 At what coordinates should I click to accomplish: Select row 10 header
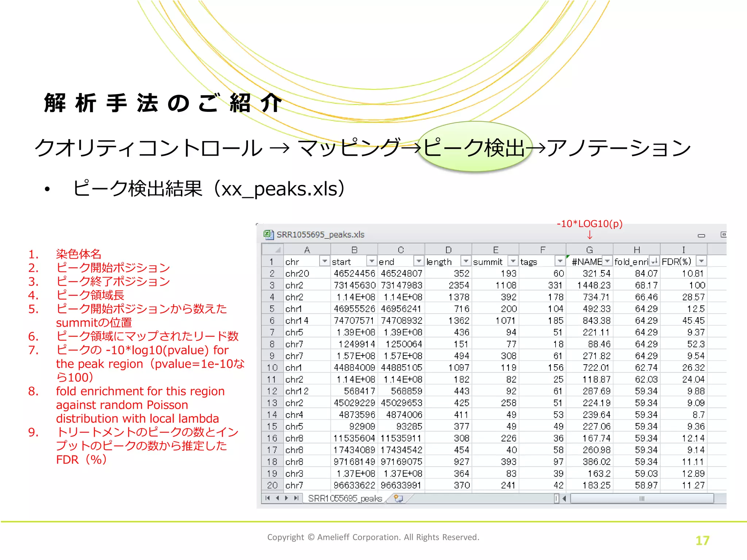[x=272, y=367]
